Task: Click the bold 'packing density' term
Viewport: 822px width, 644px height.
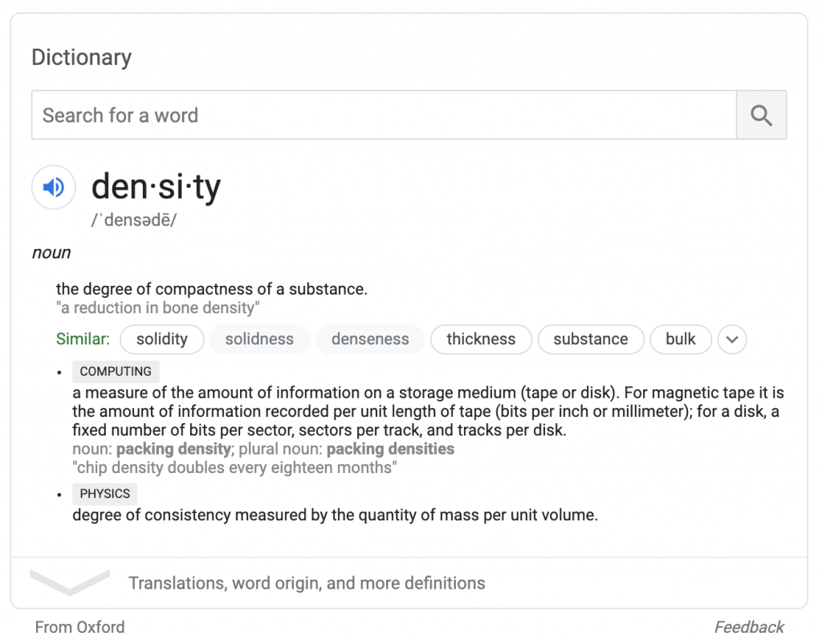Action: point(174,449)
